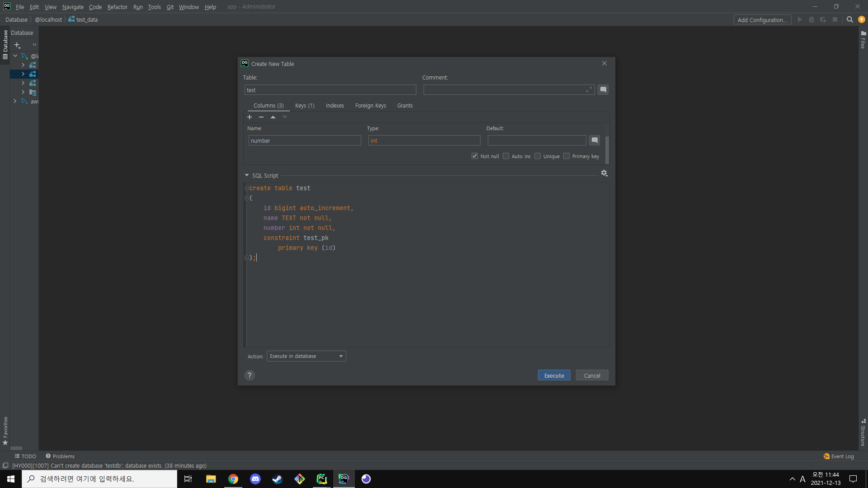Screen dimensions: 868x488
Task: Uncheck the Not null checkbox
Action: pyautogui.click(x=475, y=156)
